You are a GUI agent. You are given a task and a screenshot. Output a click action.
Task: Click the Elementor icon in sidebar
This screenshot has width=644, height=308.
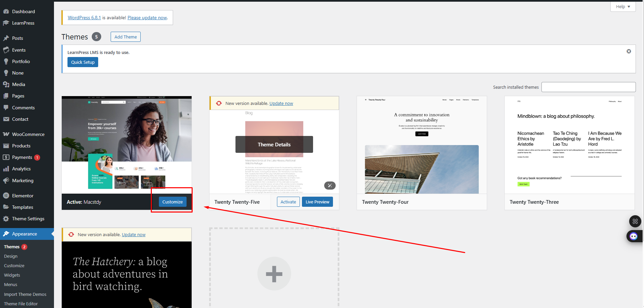[x=6, y=196]
